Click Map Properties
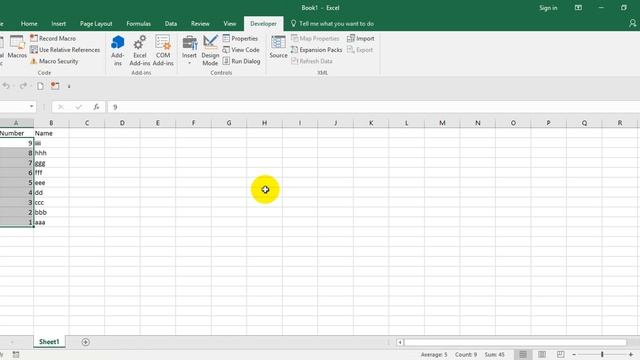 pos(315,38)
